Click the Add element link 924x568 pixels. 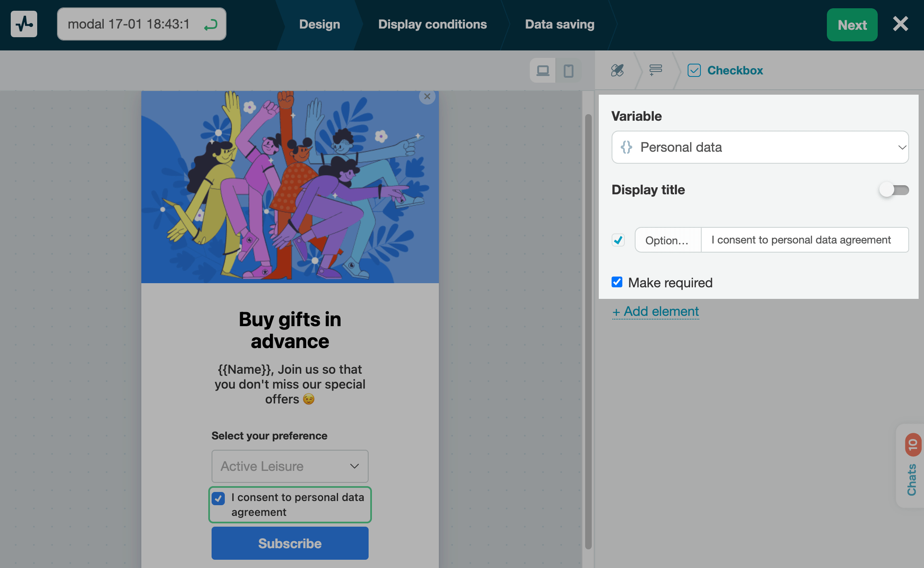655,311
